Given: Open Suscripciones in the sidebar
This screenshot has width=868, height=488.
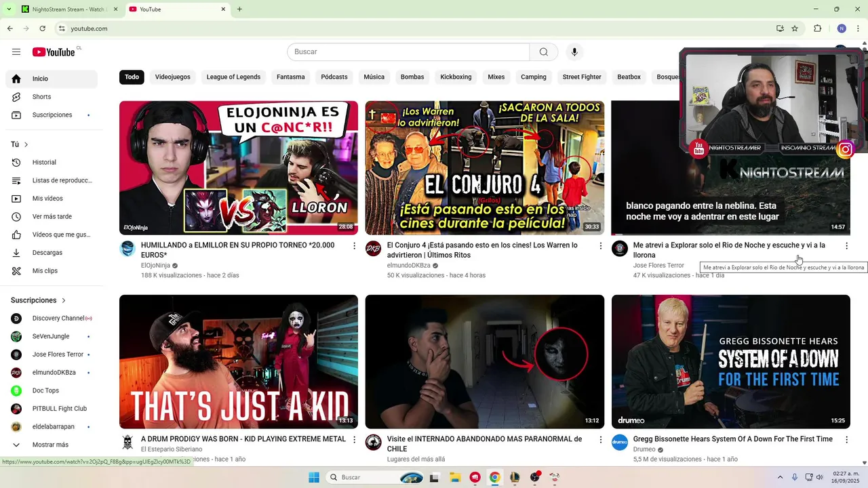Looking at the screenshot, I should [x=52, y=115].
